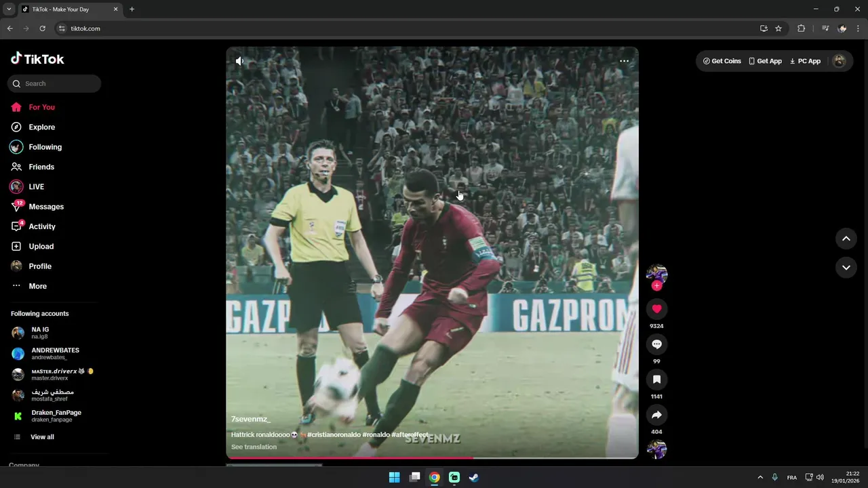The width and height of the screenshot is (868, 488).
Task: Like the video with the heart icon
Action: coord(656,309)
